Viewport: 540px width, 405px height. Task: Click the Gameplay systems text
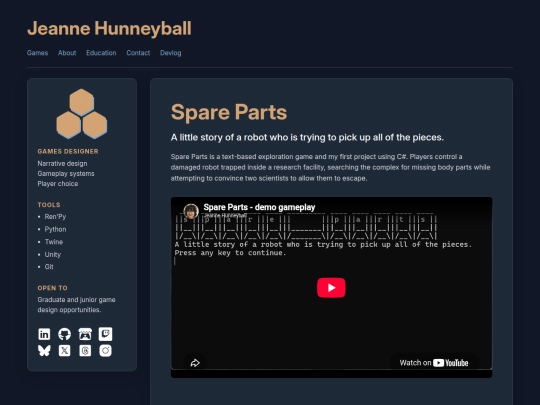66,174
